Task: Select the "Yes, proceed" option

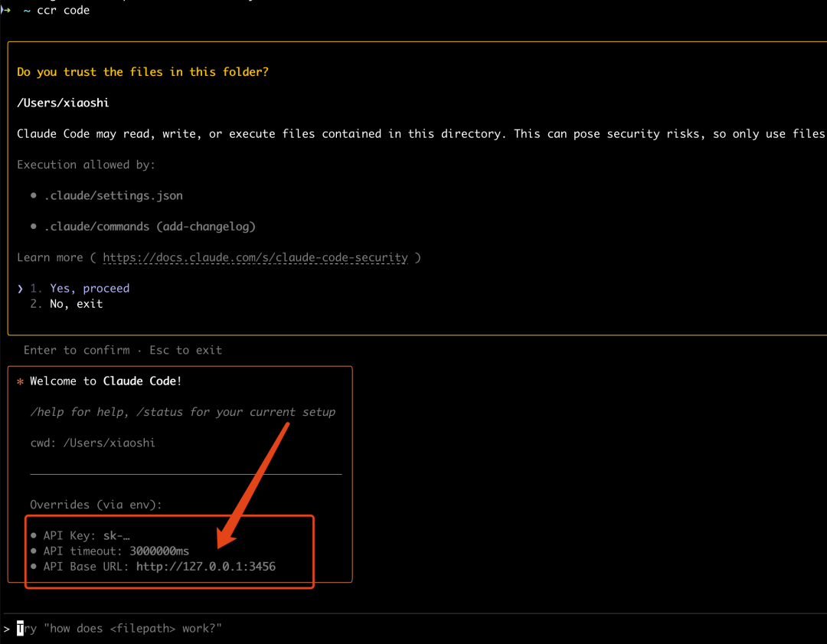Action: (90, 289)
